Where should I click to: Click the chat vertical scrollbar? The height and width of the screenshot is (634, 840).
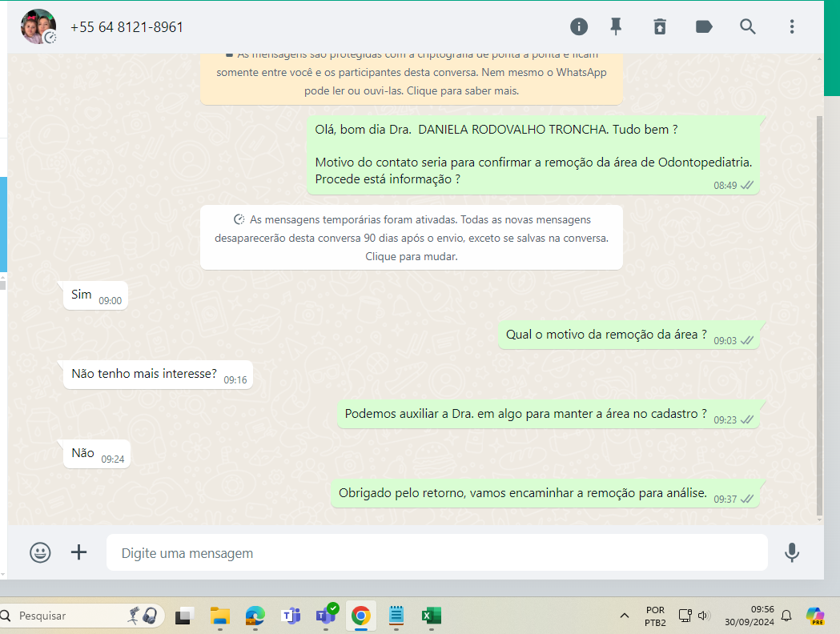[819, 316]
